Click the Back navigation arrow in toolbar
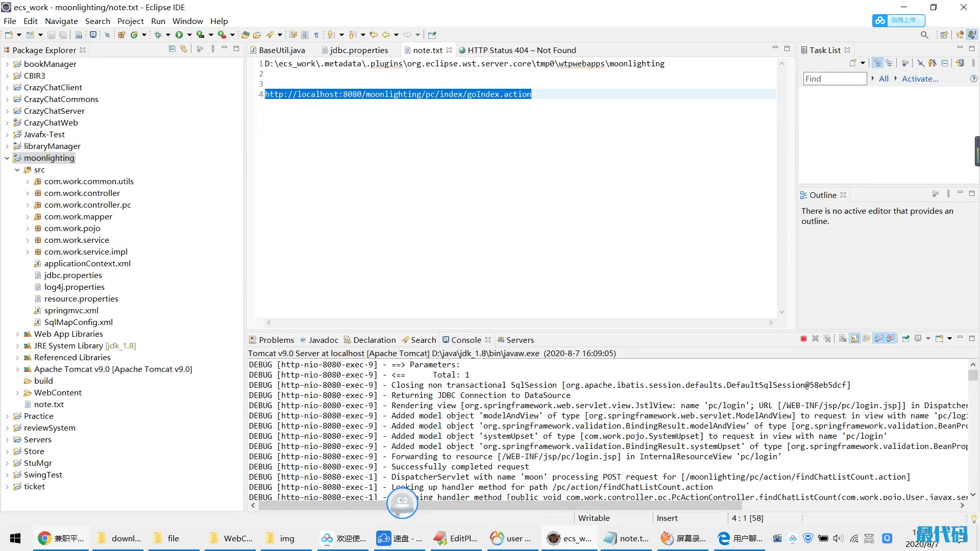Image resolution: width=980 pixels, height=551 pixels. [x=386, y=35]
